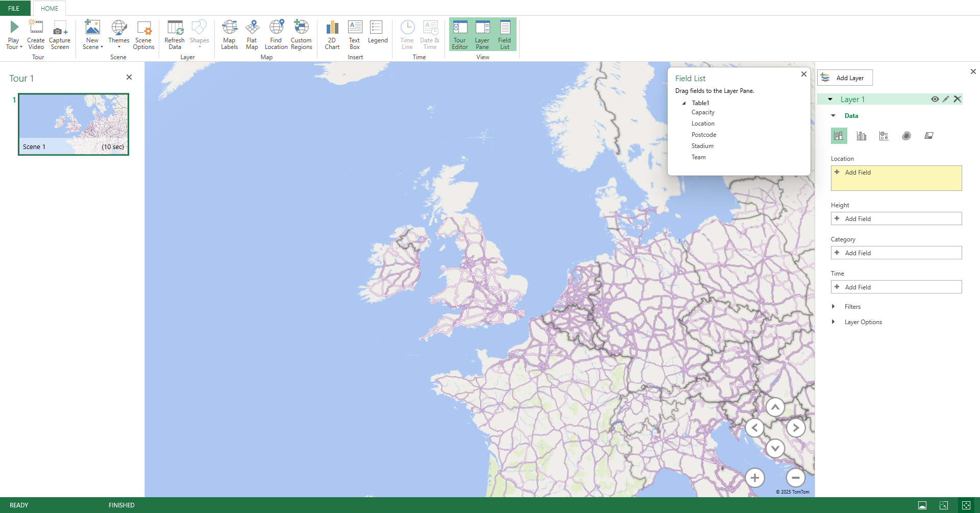Select the Stadium field in Field List

(702, 146)
